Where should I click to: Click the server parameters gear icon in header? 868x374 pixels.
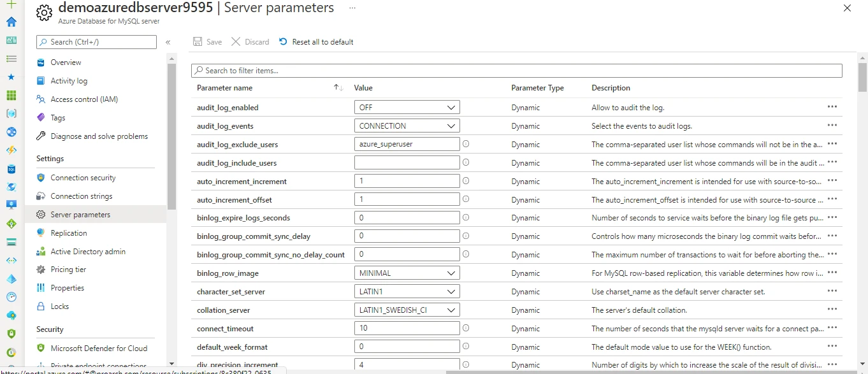43,13
